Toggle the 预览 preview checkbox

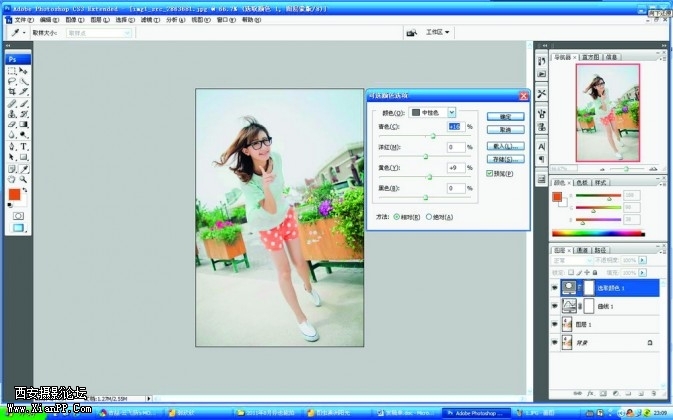[x=490, y=173]
